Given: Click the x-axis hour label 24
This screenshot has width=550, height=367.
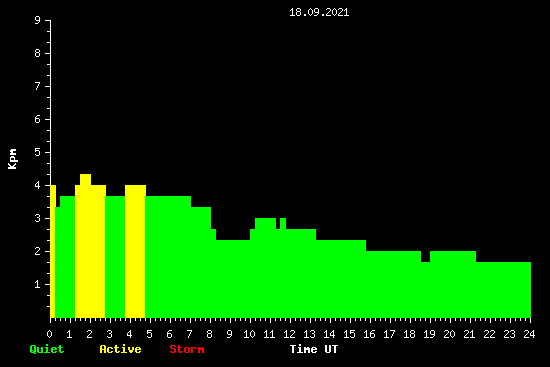Looking at the screenshot, I should click(529, 334).
